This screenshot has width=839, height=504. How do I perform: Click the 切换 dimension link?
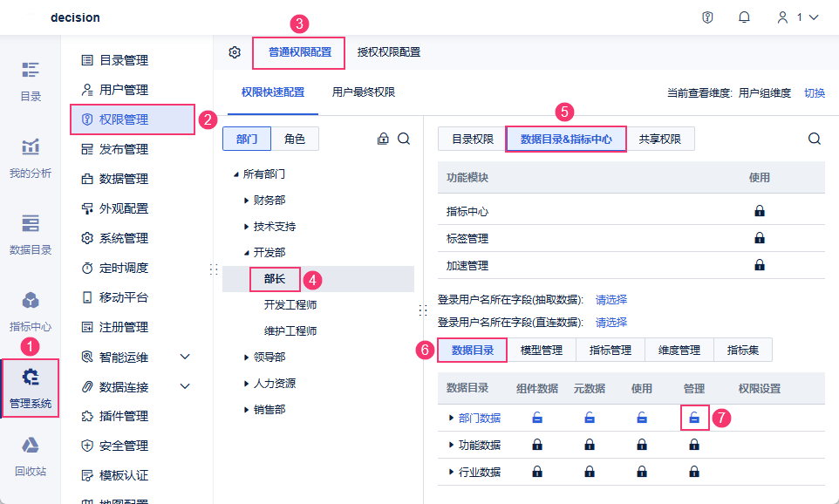[x=815, y=92]
